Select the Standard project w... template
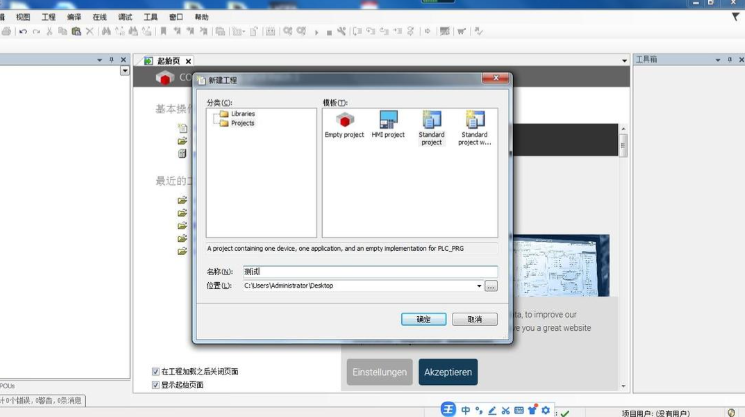Viewport: 745px width, 417px height. [x=474, y=127]
